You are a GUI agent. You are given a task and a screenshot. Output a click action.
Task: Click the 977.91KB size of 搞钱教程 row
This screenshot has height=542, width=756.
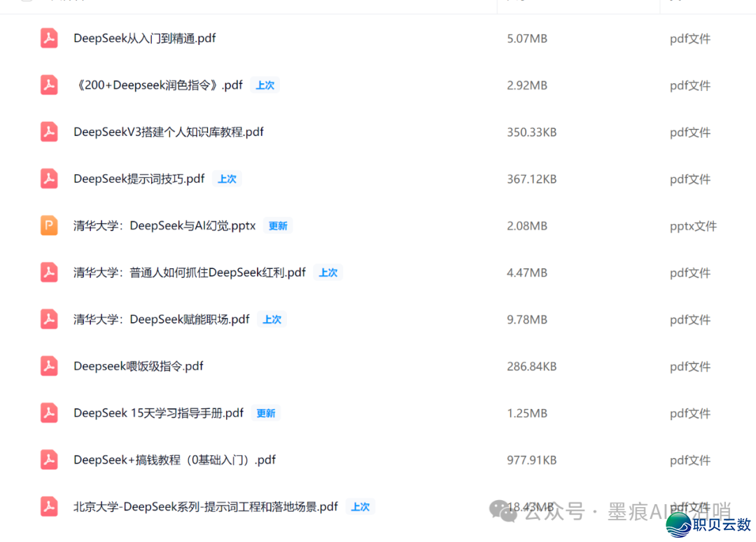531,460
